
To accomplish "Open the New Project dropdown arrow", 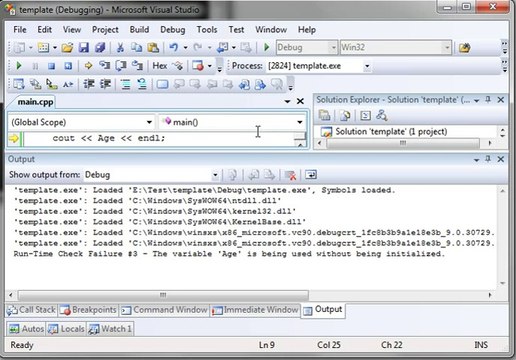I will [x=30, y=48].
